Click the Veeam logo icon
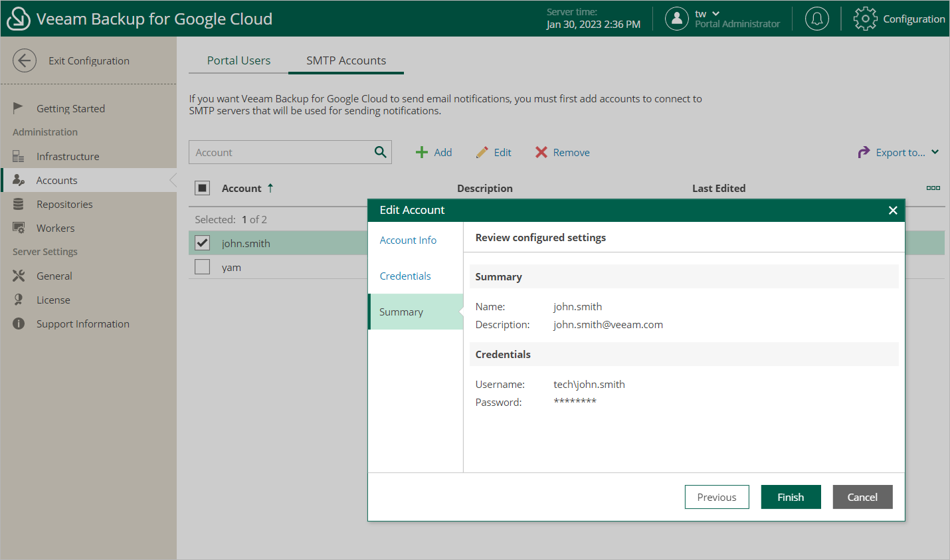Viewport: 950px width, 560px height. pyautogui.click(x=18, y=19)
